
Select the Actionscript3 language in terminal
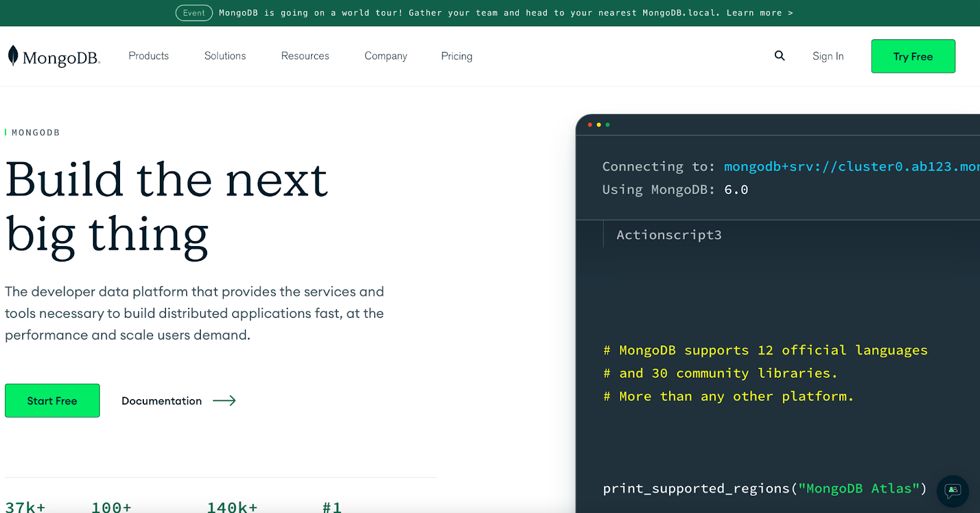click(x=669, y=235)
